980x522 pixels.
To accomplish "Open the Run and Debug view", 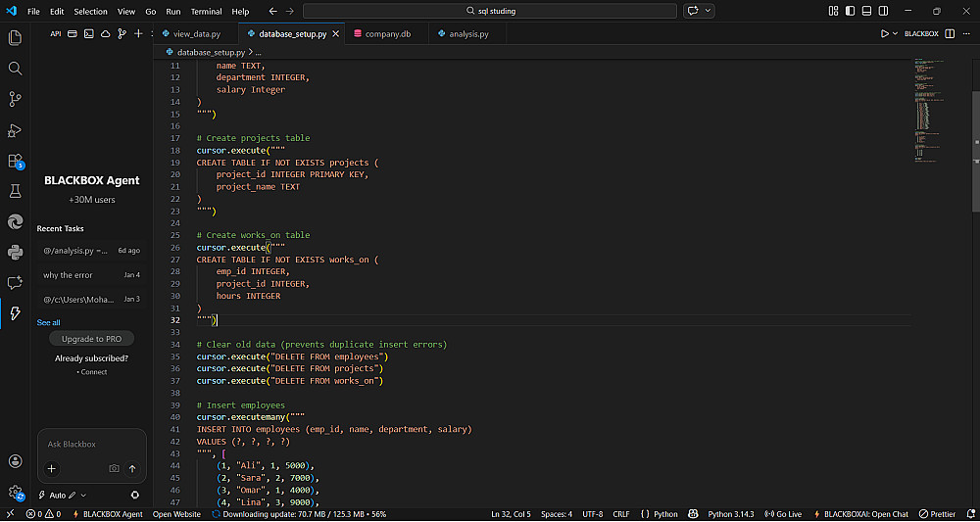I will (x=15, y=130).
